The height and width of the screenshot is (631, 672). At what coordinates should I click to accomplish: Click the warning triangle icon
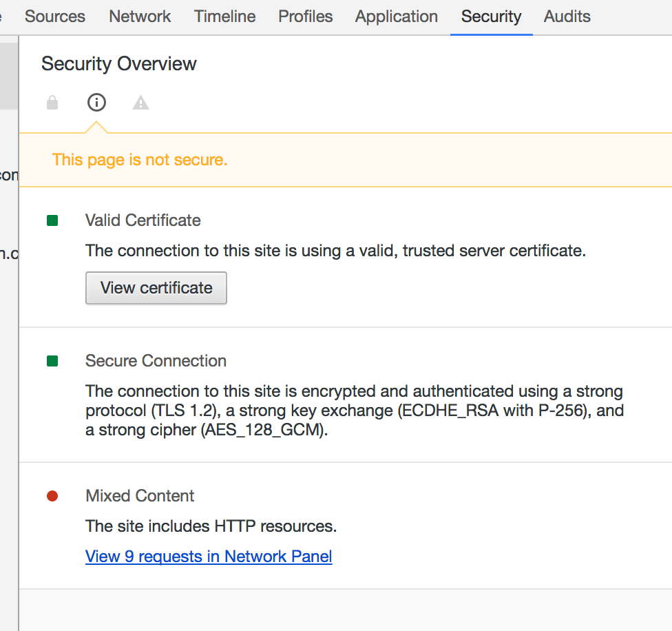(140, 103)
